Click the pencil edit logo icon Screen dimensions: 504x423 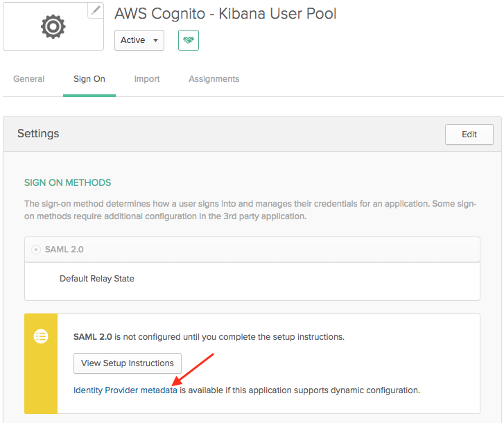(x=96, y=10)
